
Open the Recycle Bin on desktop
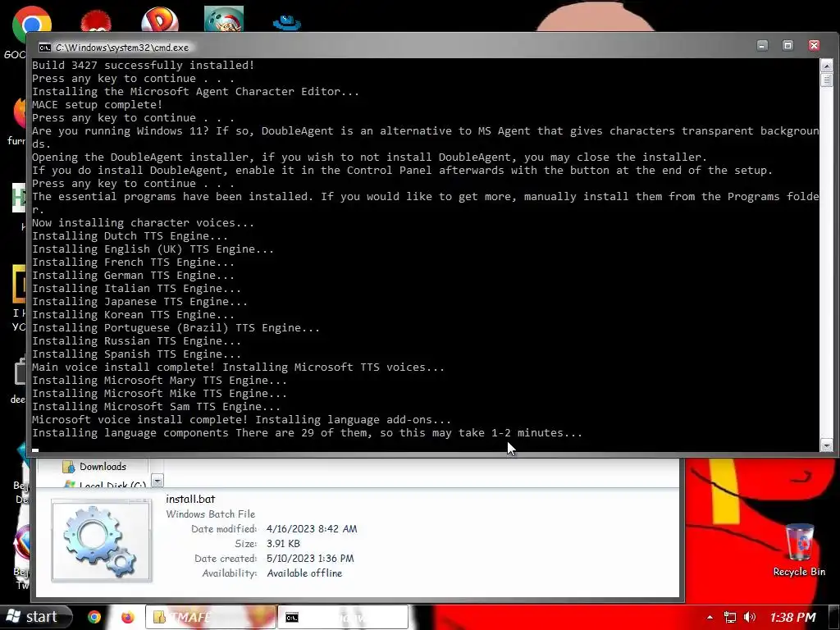[x=799, y=549]
